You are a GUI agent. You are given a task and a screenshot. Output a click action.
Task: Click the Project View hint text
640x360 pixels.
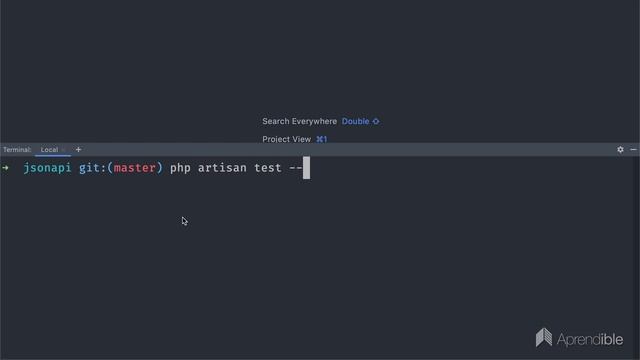287,139
